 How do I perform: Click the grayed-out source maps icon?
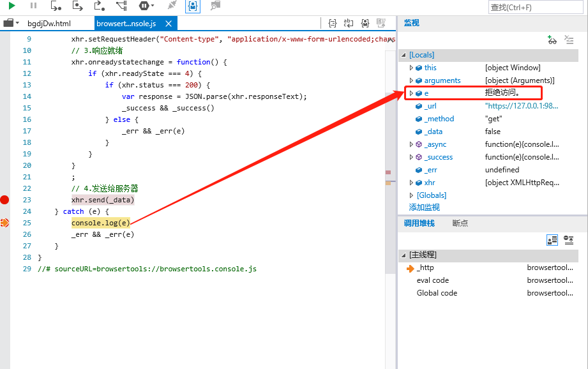381,23
